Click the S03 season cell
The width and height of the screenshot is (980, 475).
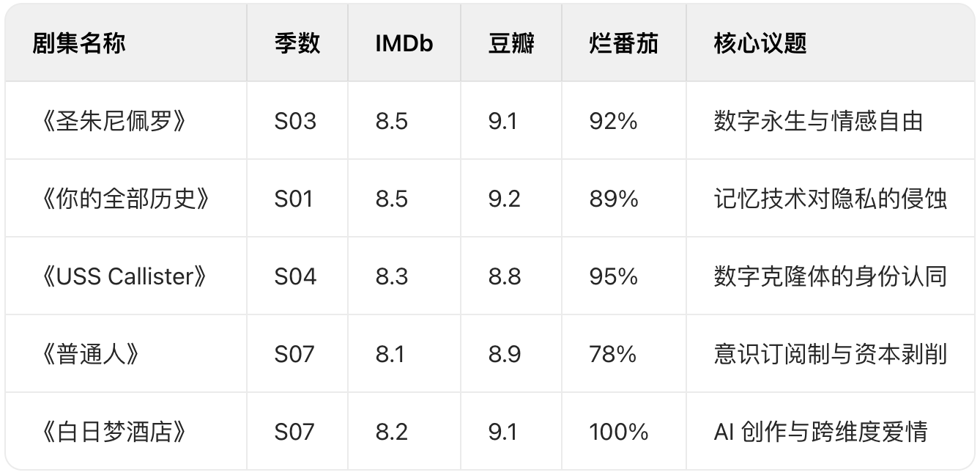point(295,121)
